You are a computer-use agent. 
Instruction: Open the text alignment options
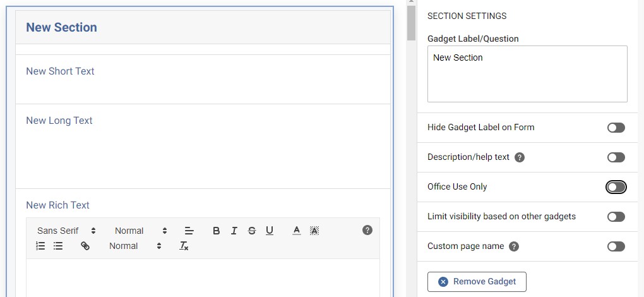point(189,231)
